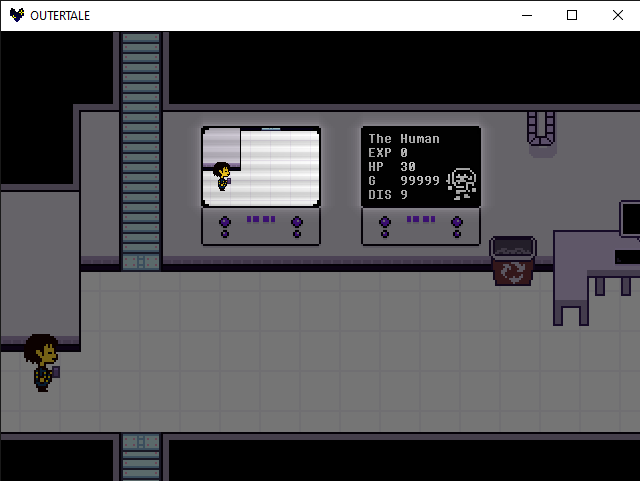Click the character shown on the camera monitor
Viewport: 640px width, 481px height.
[222, 176]
